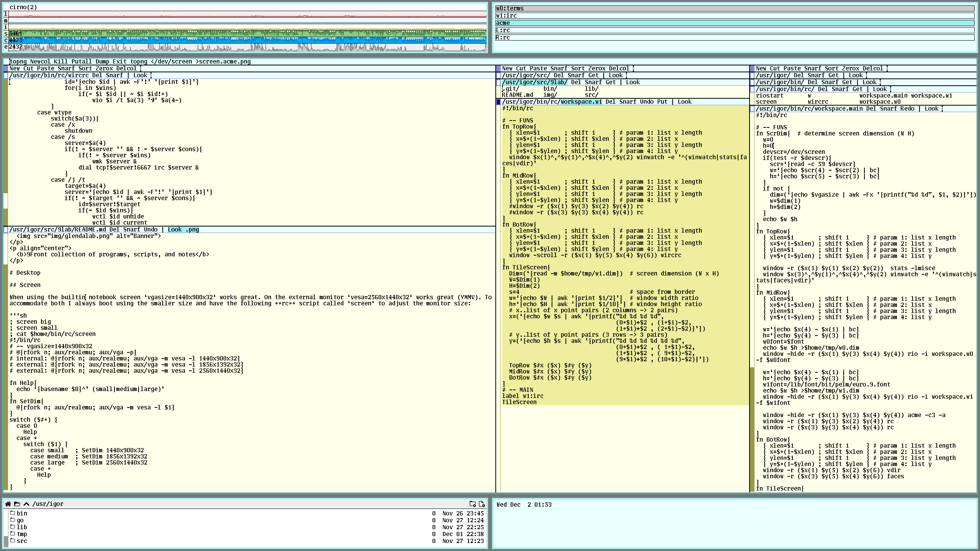This screenshot has width=980, height=551.
Task: Click Look in /usr/igor/bin/rc/ directory tag
Action: (x=880, y=89)
